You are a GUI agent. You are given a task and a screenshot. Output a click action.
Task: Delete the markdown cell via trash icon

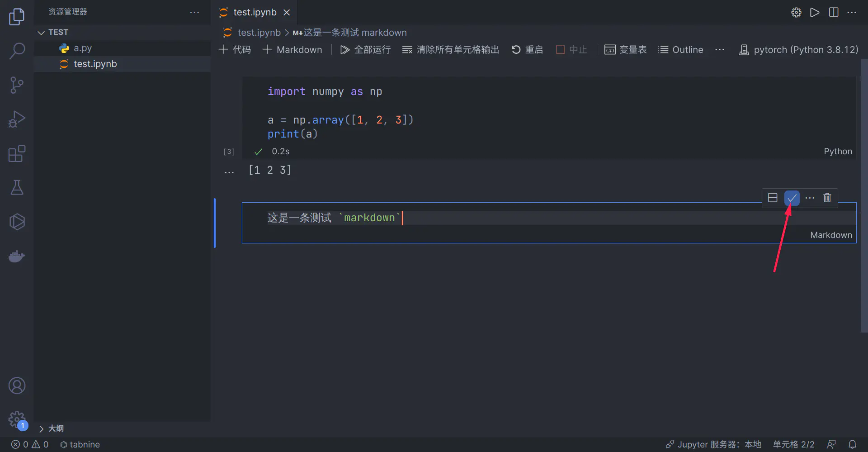point(827,197)
